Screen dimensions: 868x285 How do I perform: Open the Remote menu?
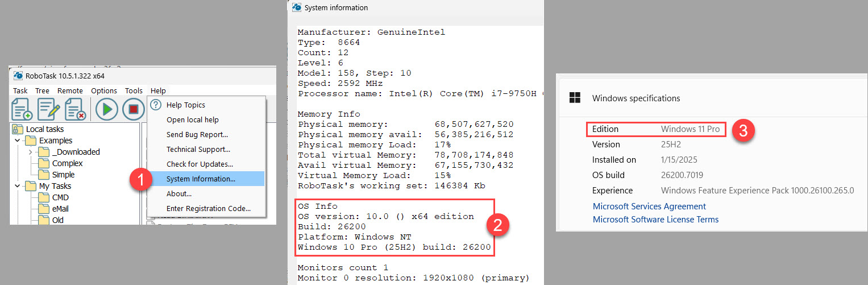click(x=70, y=90)
